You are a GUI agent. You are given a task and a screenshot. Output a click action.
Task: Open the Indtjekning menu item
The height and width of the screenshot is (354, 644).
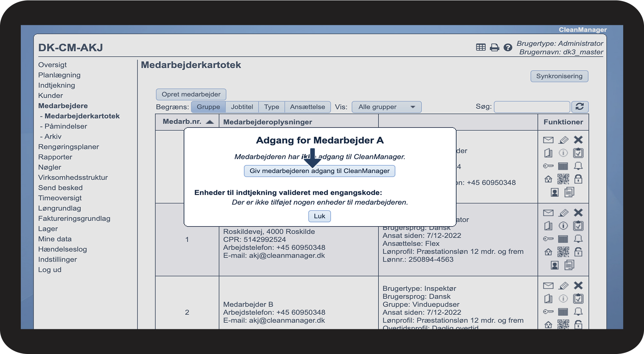(x=56, y=85)
